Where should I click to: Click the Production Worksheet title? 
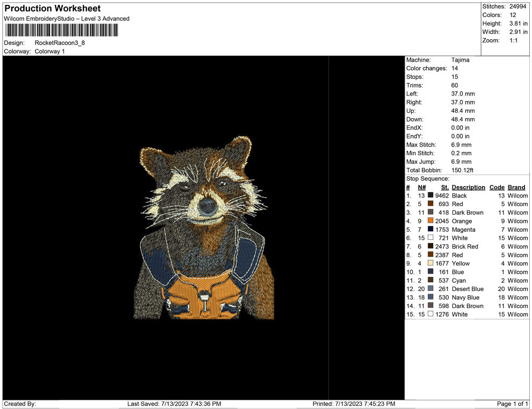point(53,9)
